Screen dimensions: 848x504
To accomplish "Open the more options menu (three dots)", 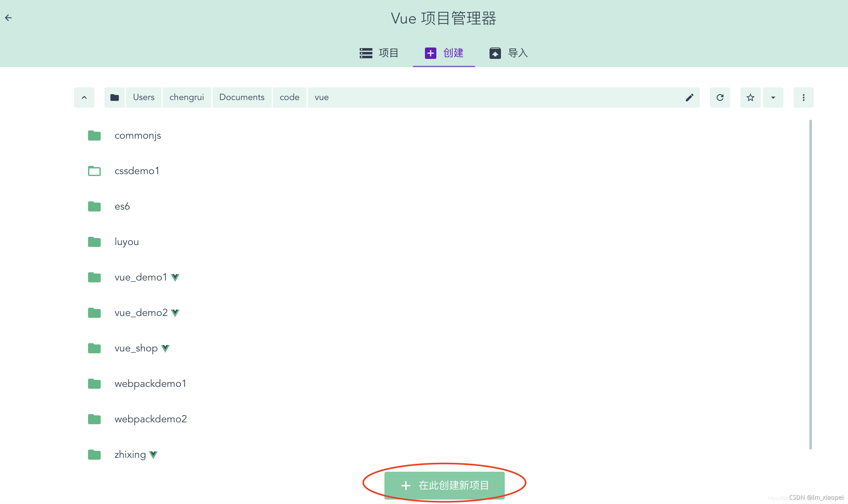I will 803,98.
